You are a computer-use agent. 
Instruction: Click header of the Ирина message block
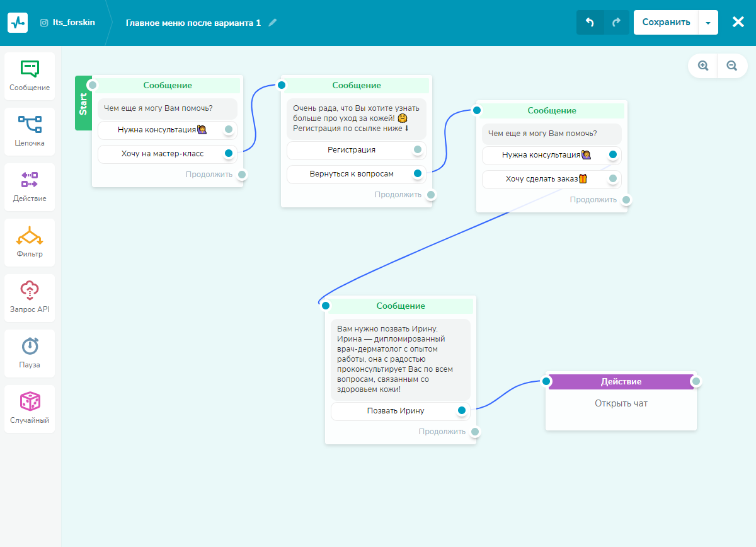point(401,306)
